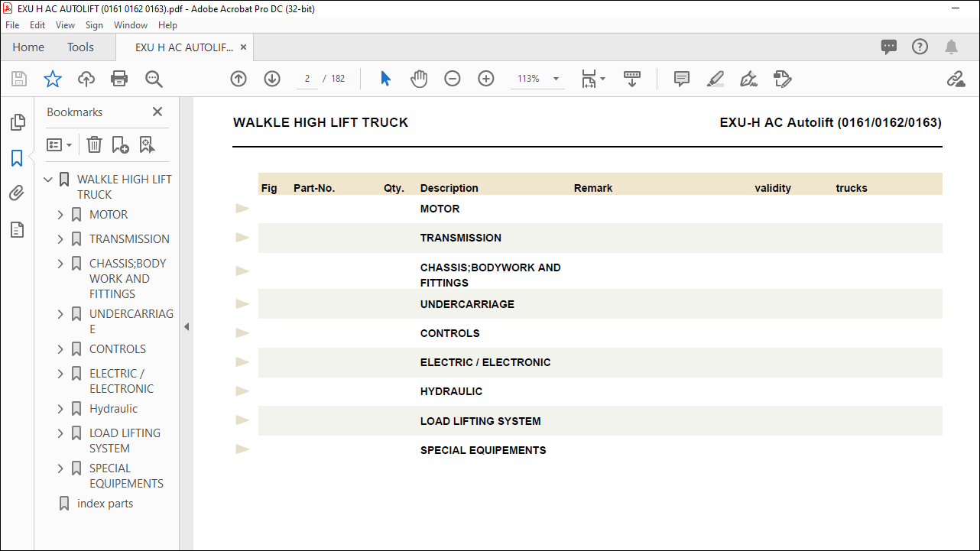The height and width of the screenshot is (551, 980).
Task: Expand the CONTROLS bookmark
Action: [x=61, y=349]
